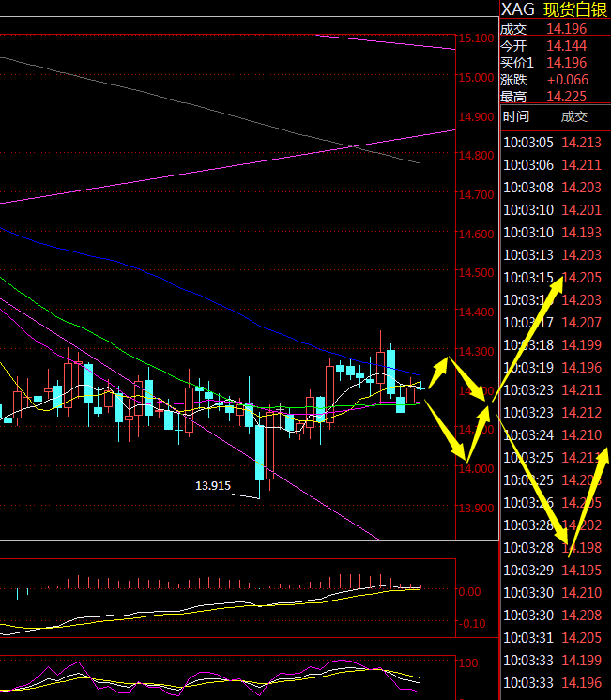The height and width of the screenshot is (700, 611).
Task: Select the tick row timed 10:03:08
Action: 553,188
